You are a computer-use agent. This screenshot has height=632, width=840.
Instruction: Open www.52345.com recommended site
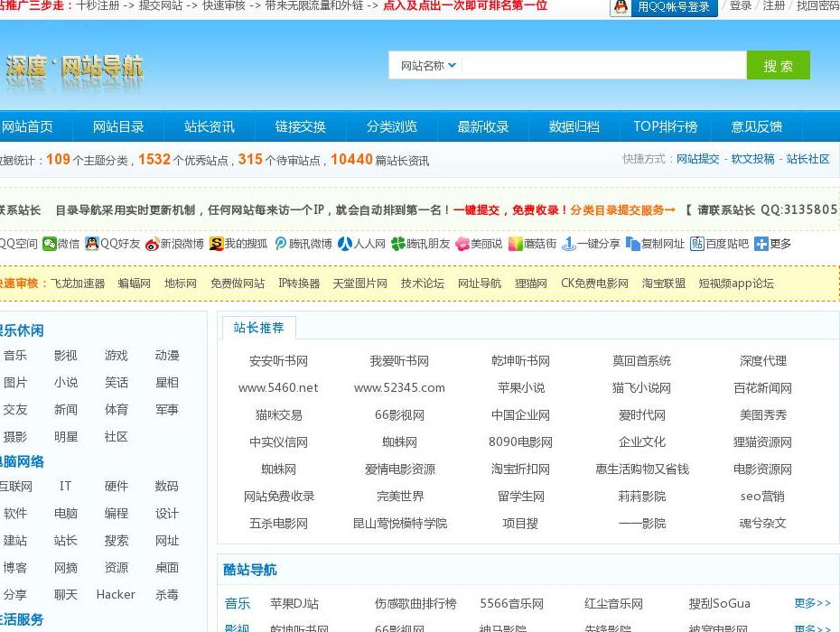tap(399, 387)
